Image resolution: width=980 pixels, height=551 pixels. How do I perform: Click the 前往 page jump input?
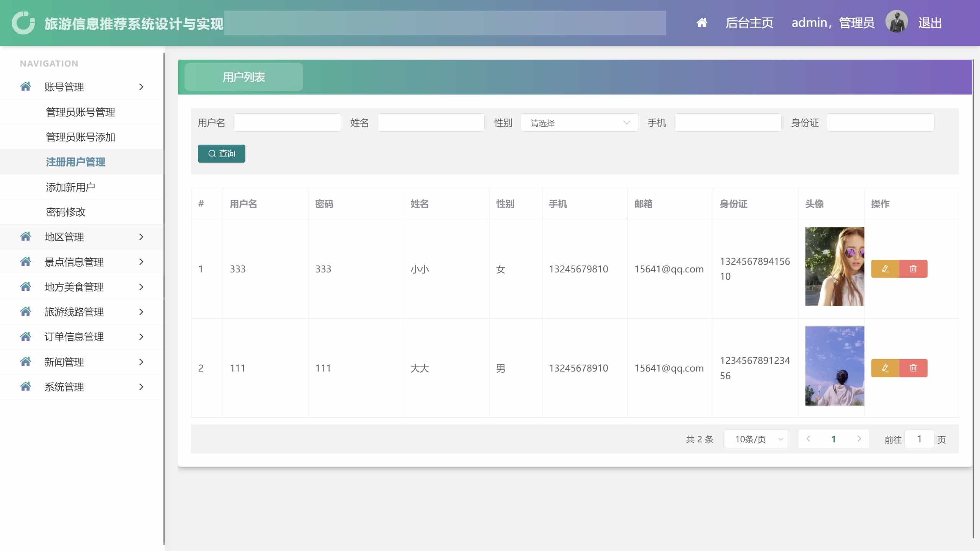[x=920, y=439]
